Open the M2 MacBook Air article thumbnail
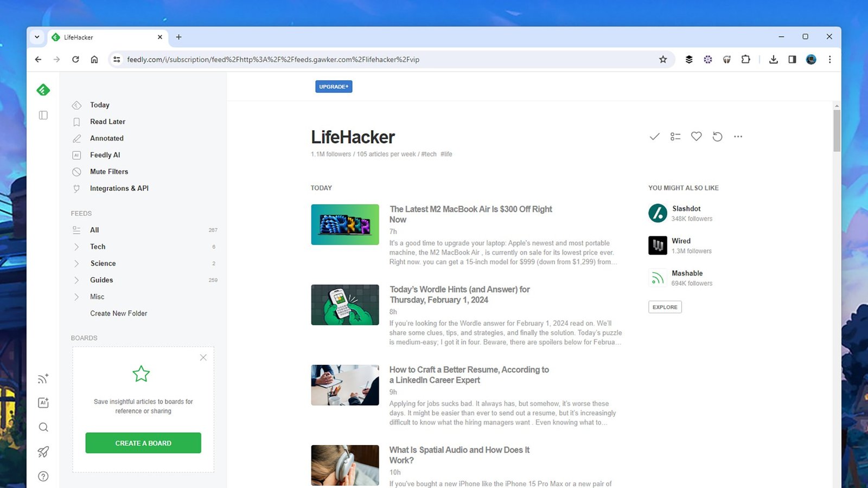The image size is (868, 488). (345, 224)
